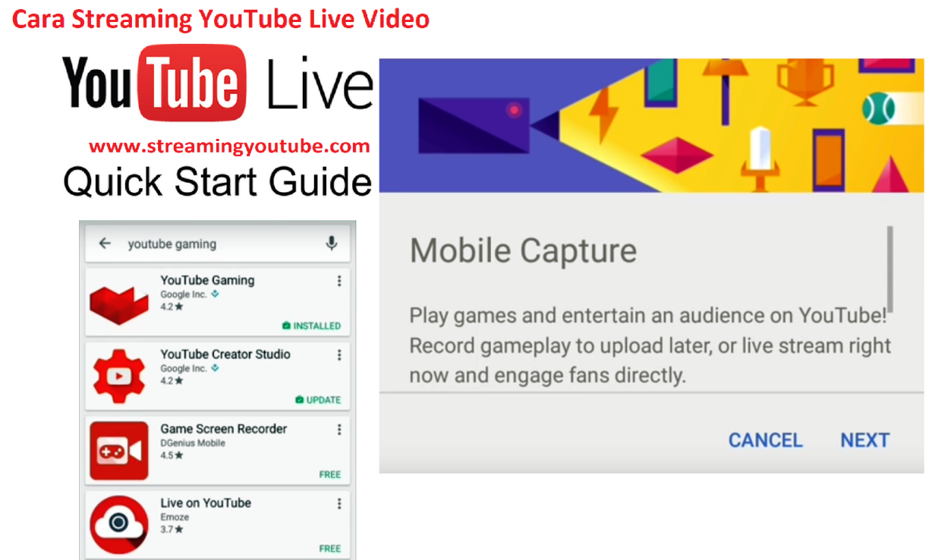Click the Mobile Capture banner illustration
This screenshot has width=932, height=560.
tap(651, 126)
